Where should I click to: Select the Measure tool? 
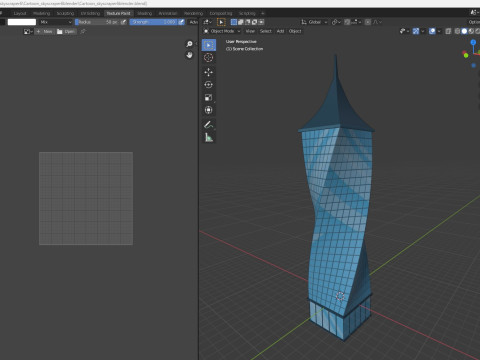click(x=209, y=137)
